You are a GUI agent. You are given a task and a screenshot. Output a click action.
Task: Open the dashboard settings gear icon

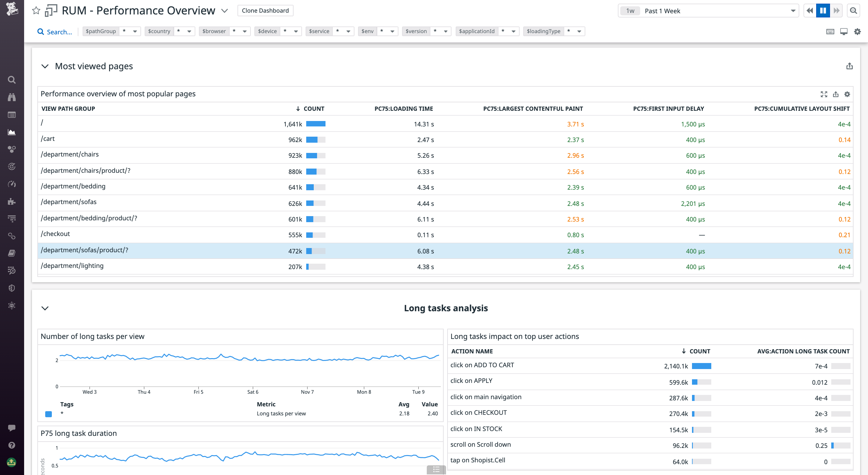857,31
